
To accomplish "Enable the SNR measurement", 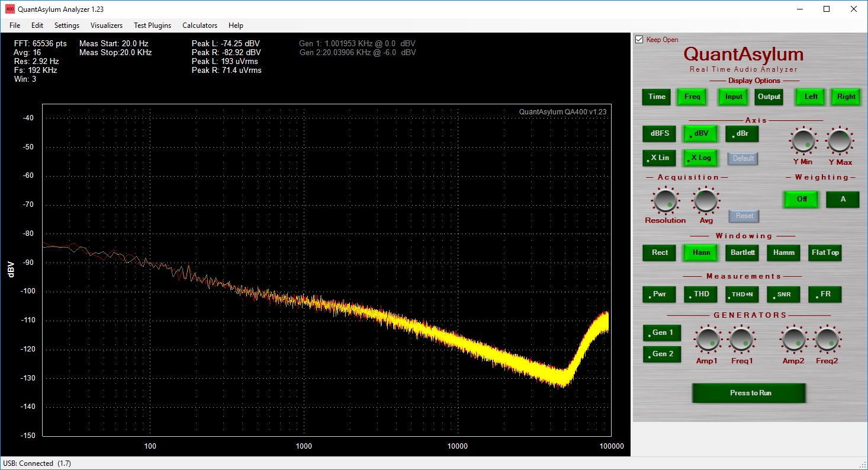I will pyautogui.click(x=783, y=294).
